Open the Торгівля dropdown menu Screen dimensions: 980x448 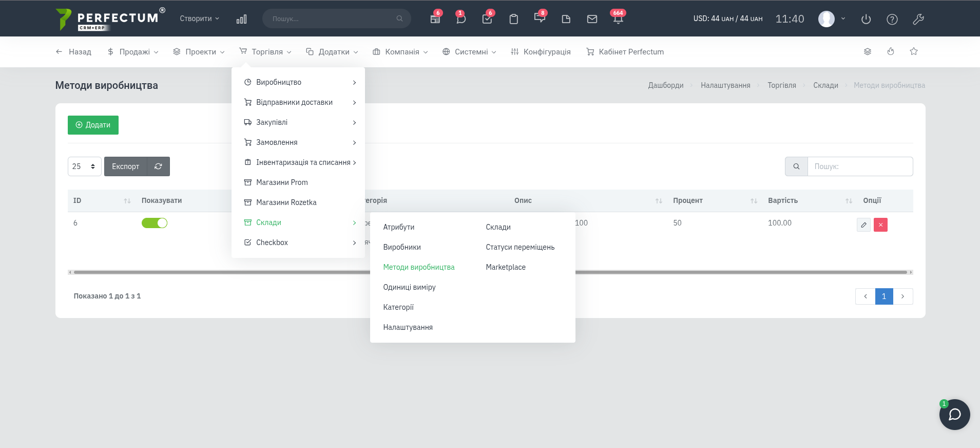(x=265, y=52)
